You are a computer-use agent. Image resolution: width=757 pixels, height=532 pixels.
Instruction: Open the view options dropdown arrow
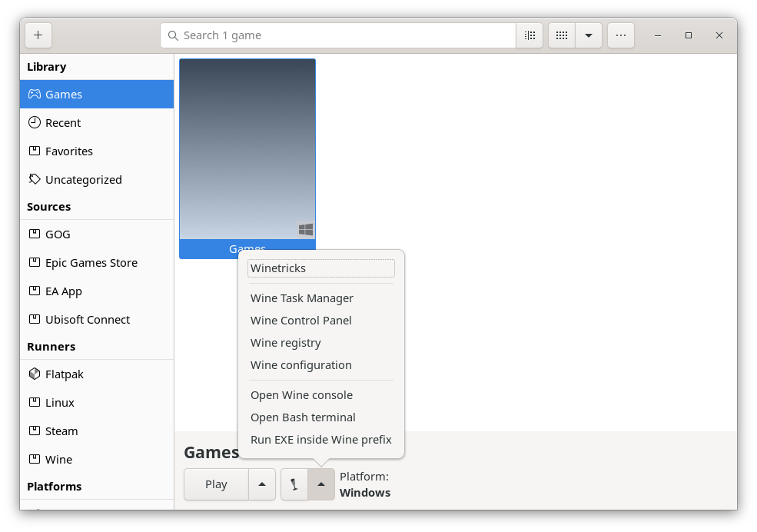coord(589,35)
